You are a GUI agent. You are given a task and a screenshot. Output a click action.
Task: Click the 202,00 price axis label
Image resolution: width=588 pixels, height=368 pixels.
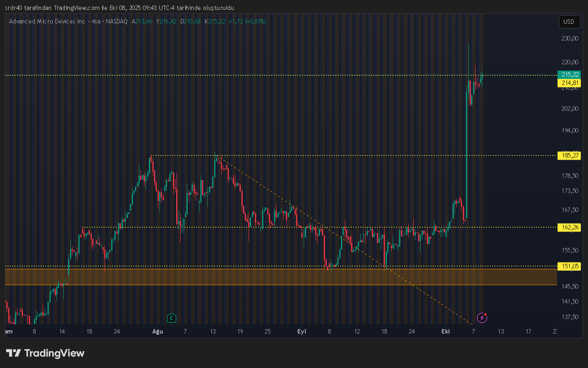tap(570, 108)
